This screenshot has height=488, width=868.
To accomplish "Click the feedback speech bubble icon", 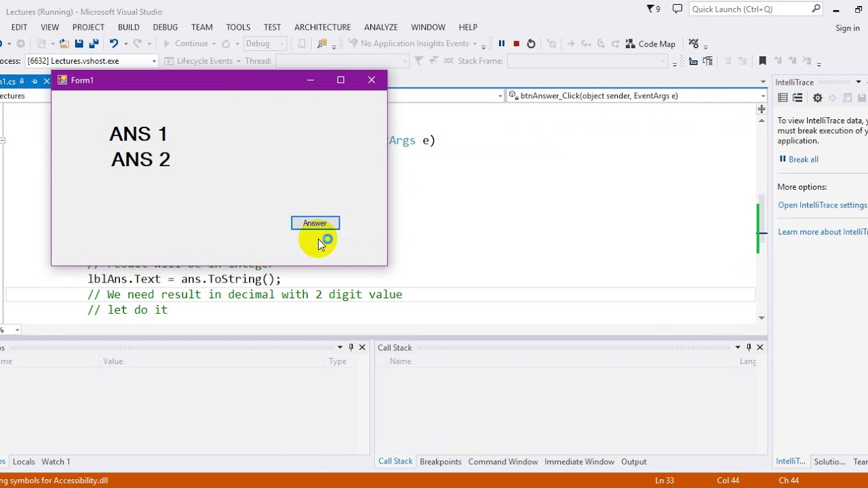I will click(677, 9).
